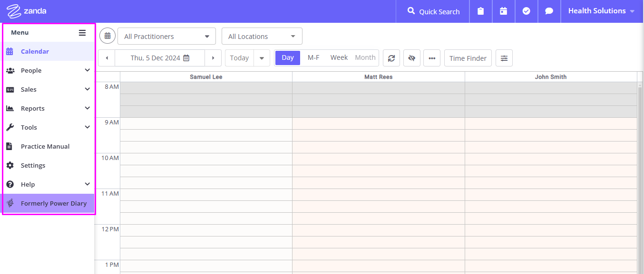Screen dimensions: 644x274
Task: Open the All Locations dropdown
Action: tap(262, 36)
